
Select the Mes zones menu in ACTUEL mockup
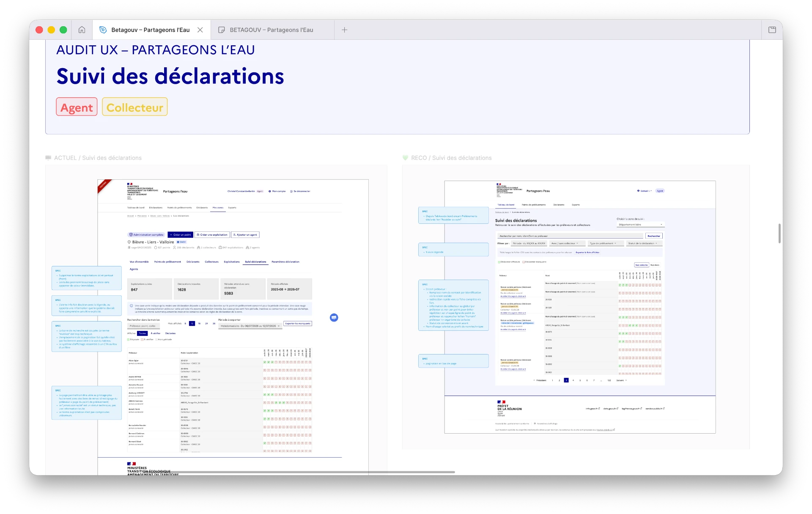point(218,208)
